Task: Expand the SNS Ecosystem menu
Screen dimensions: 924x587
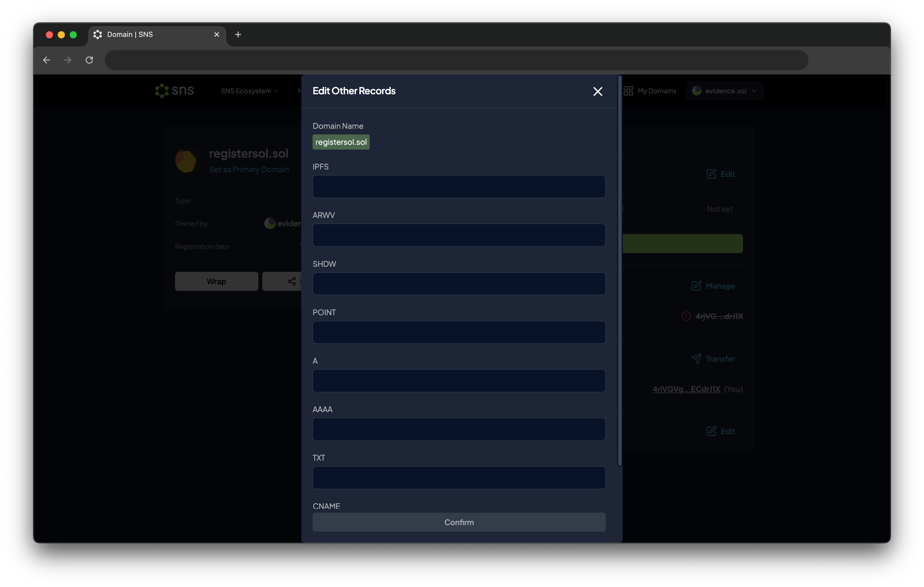Action: tap(249, 91)
